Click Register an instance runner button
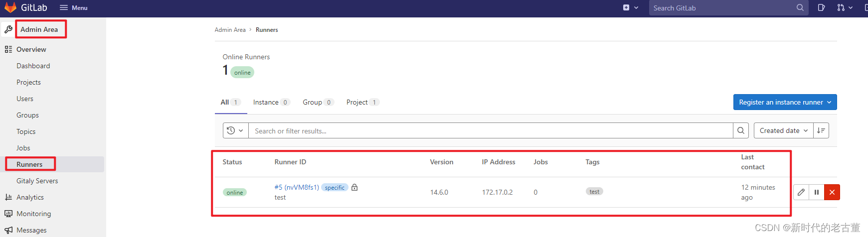 pyautogui.click(x=785, y=102)
